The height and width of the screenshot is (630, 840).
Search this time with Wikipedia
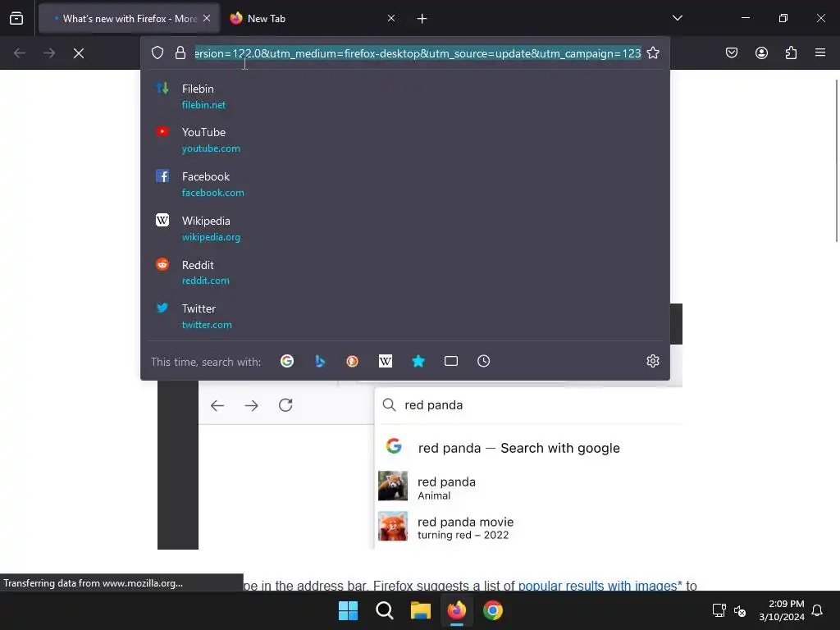[x=386, y=361]
